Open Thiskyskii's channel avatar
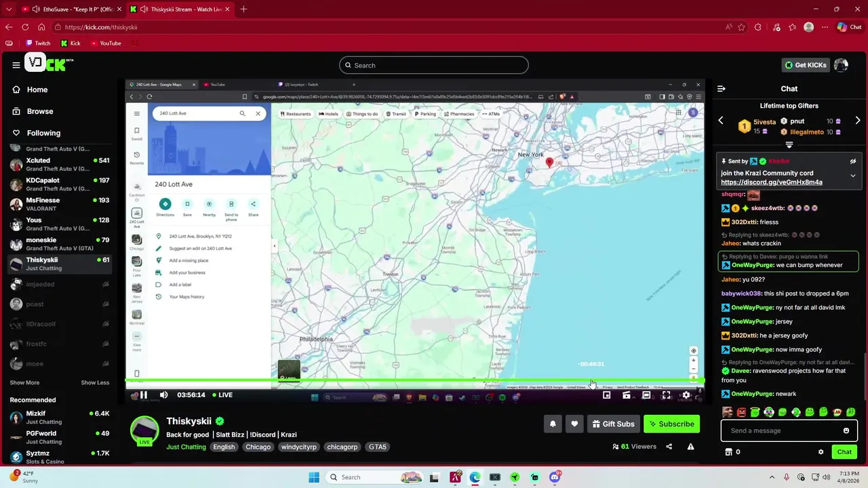This screenshot has height=488, width=868. [144, 431]
